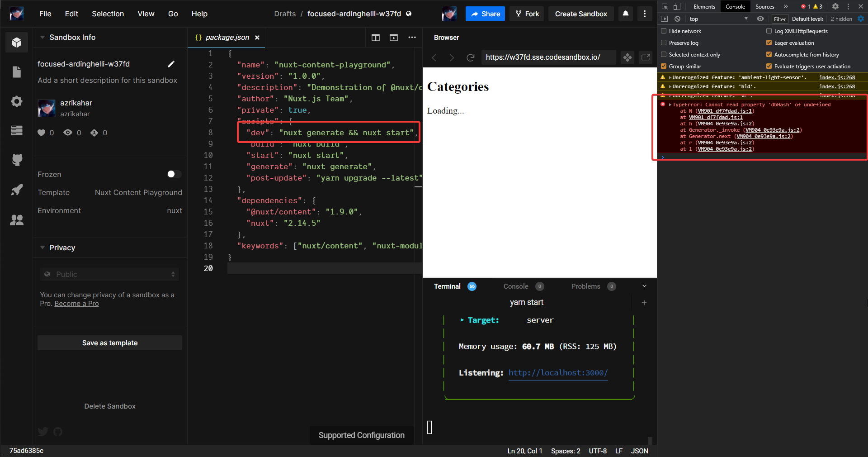Viewport: 868px width, 457px height.
Task: Enable the Preserve log checkbox
Action: point(664,43)
